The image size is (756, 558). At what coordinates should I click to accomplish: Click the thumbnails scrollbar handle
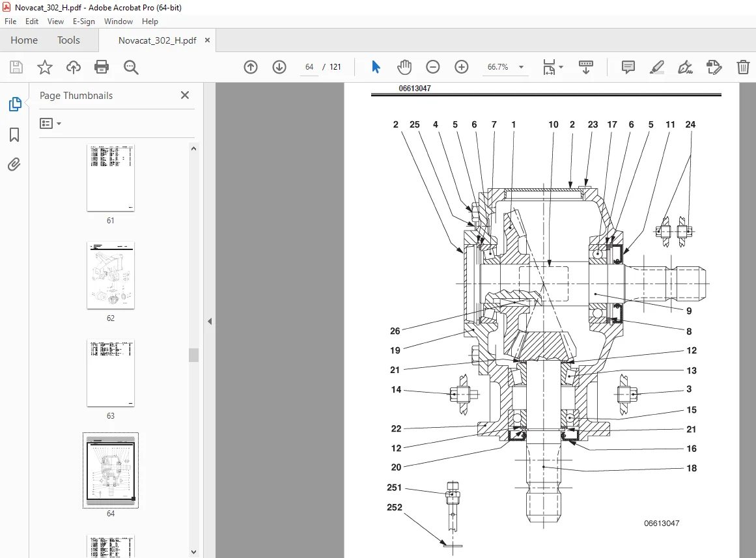pyautogui.click(x=194, y=355)
